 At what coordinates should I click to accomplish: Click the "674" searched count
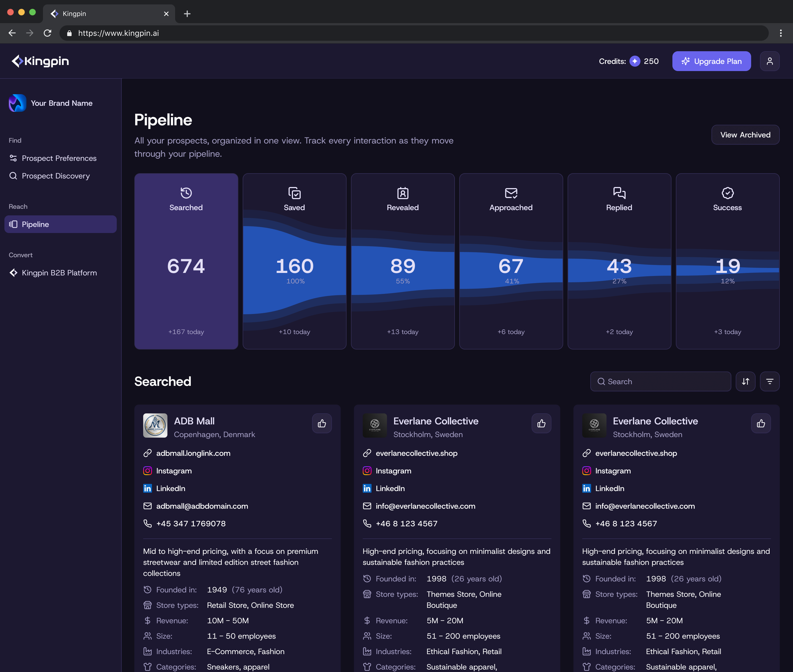click(186, 266)
